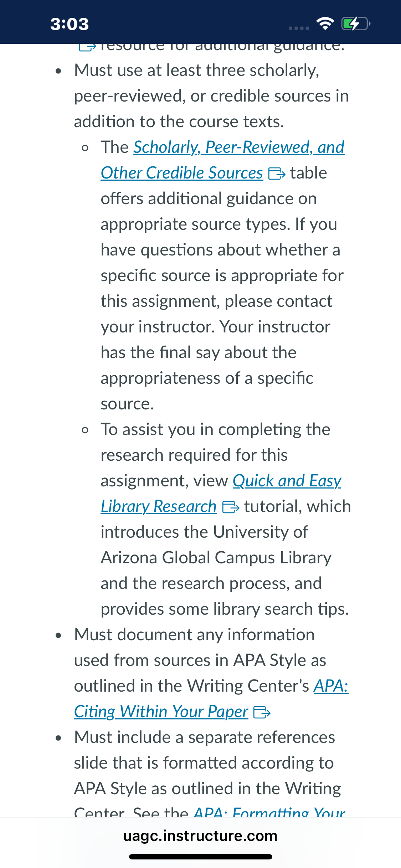The width and height of the screenshot is (401, 868).
Task: Tap the cellular signal dots indicator
Action: click(x=299, y=28)
